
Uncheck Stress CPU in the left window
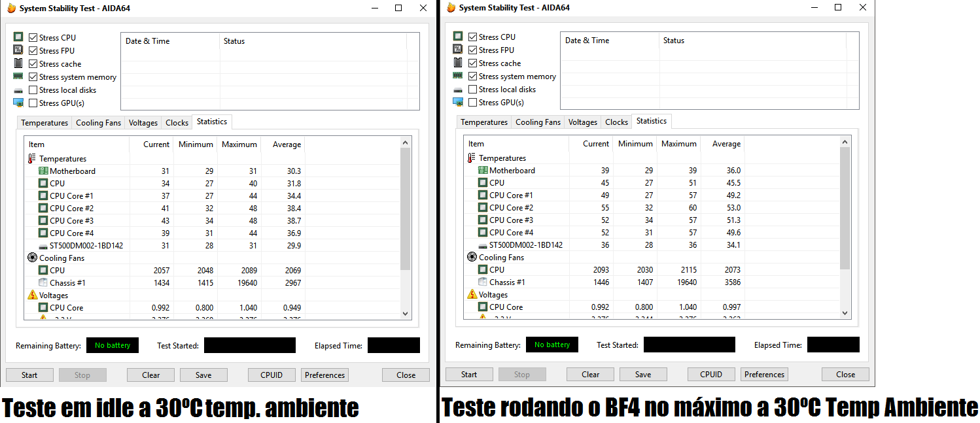coord(33,37)
